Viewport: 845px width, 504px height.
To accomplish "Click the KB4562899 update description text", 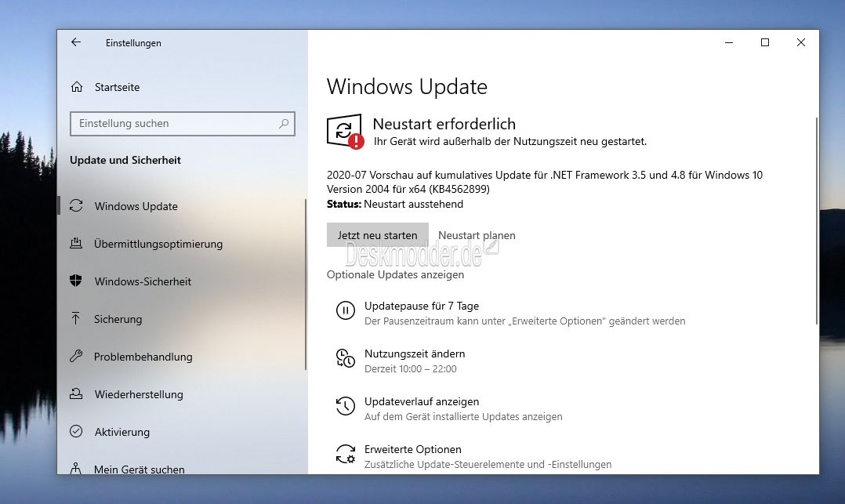I will click(x=544, y=182).
